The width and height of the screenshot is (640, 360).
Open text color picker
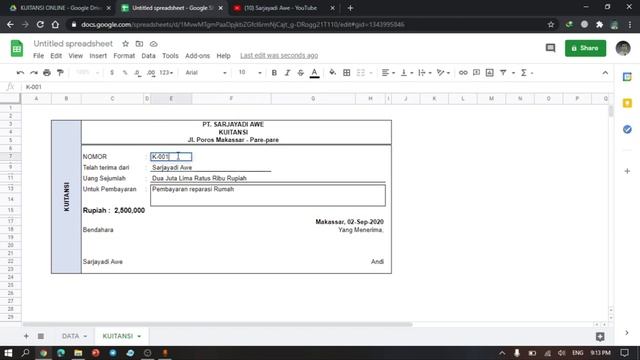pyautogui.click(x=314, y=73)
